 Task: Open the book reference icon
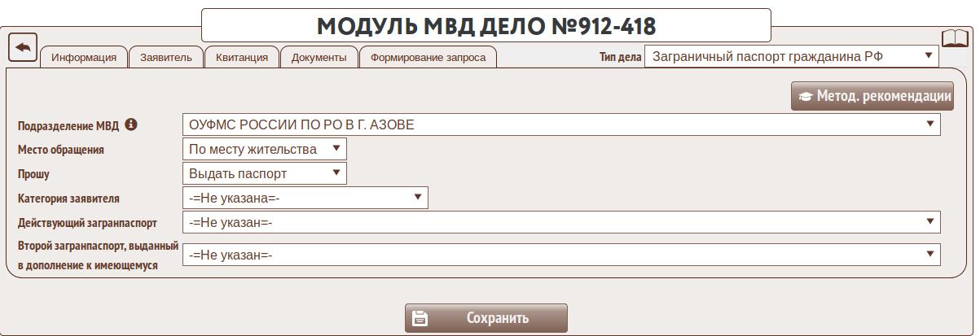[955, 39]
